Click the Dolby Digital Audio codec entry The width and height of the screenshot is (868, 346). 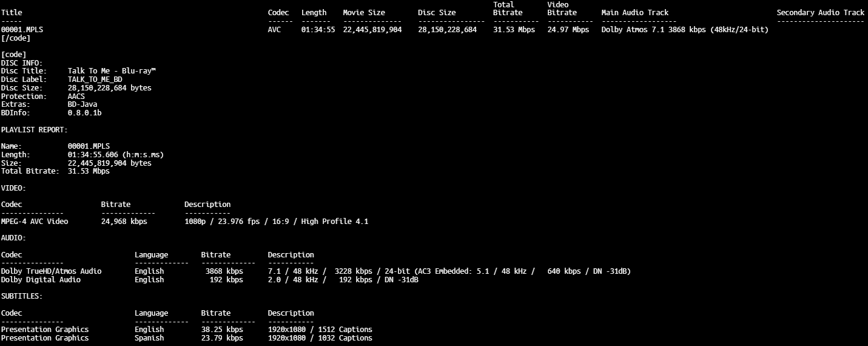[41, 280]
